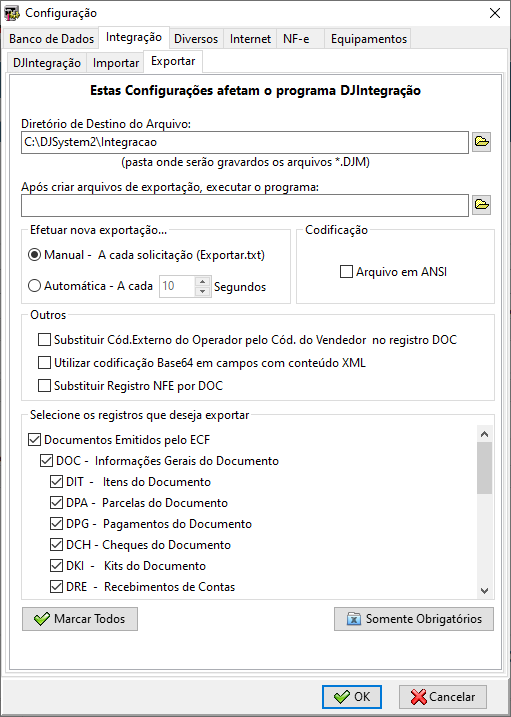511x717 pixels.
Task: Open the Equipamentos tab
Action: click(369, 39)
